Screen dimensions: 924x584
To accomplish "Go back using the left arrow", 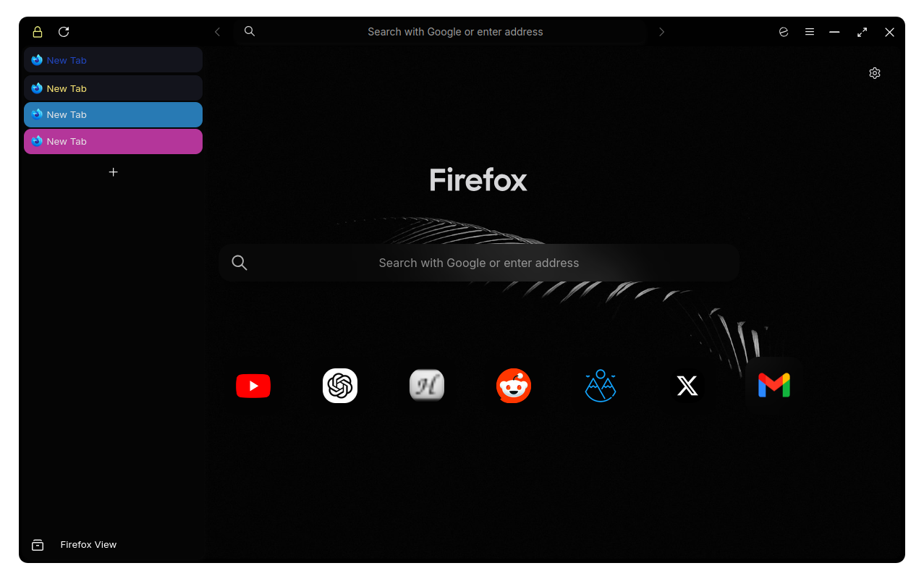I will coord(217,32).
